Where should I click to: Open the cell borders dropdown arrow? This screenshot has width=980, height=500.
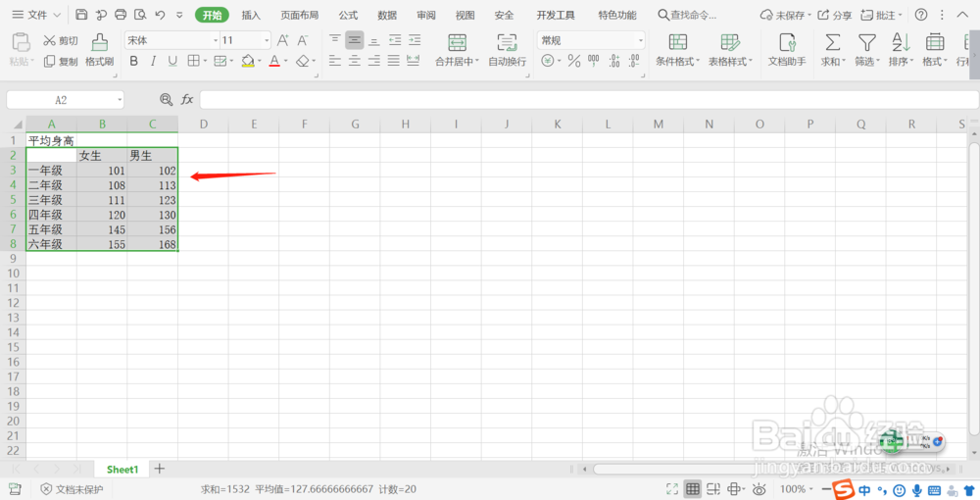pyautogui.click(x=205, y=61)
